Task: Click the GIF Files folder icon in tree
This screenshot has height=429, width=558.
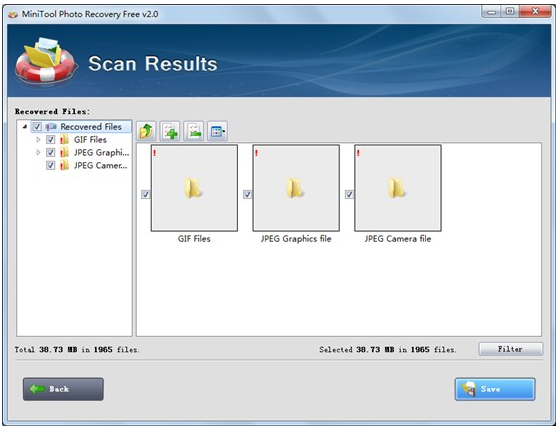Action: pos(64,139)
